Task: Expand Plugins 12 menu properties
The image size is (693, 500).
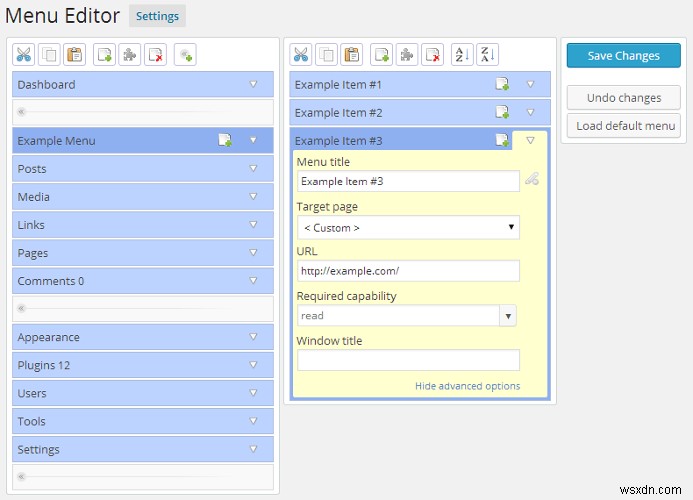Action: point(253,365)
